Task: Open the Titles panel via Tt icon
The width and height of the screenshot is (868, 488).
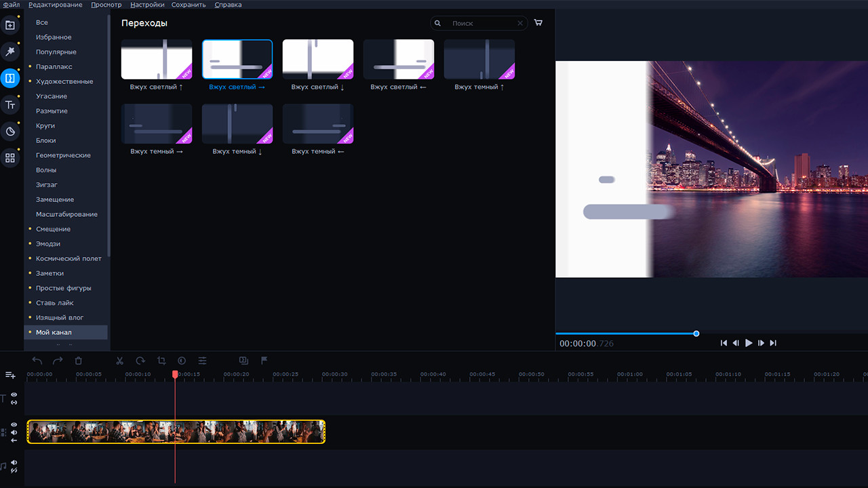Action: 9,105
